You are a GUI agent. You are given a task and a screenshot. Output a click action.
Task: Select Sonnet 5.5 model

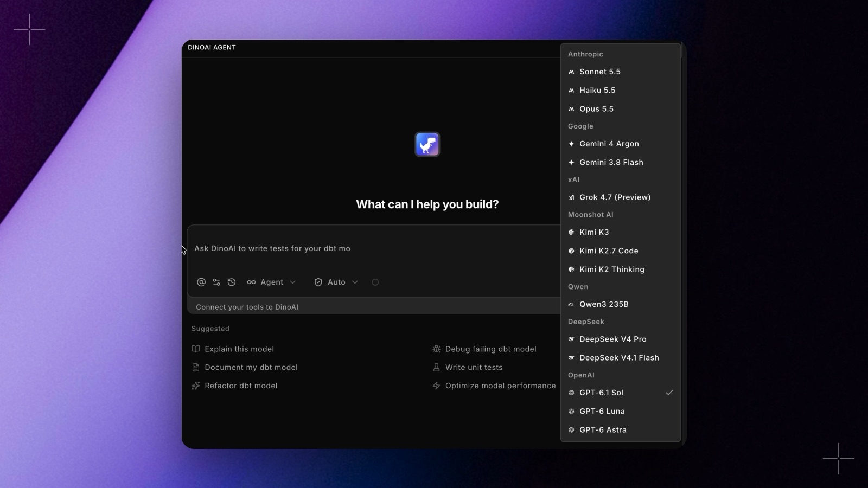click(621, 72)
